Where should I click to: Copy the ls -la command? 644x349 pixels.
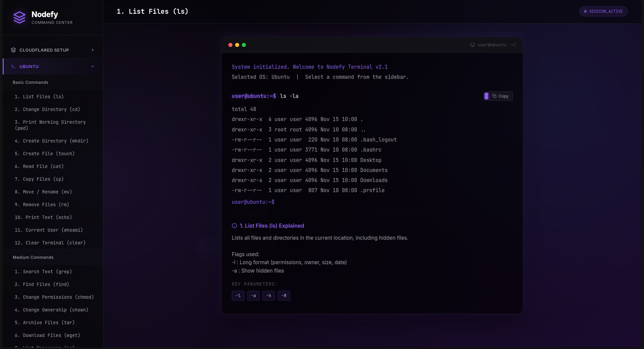click(500, 96)
